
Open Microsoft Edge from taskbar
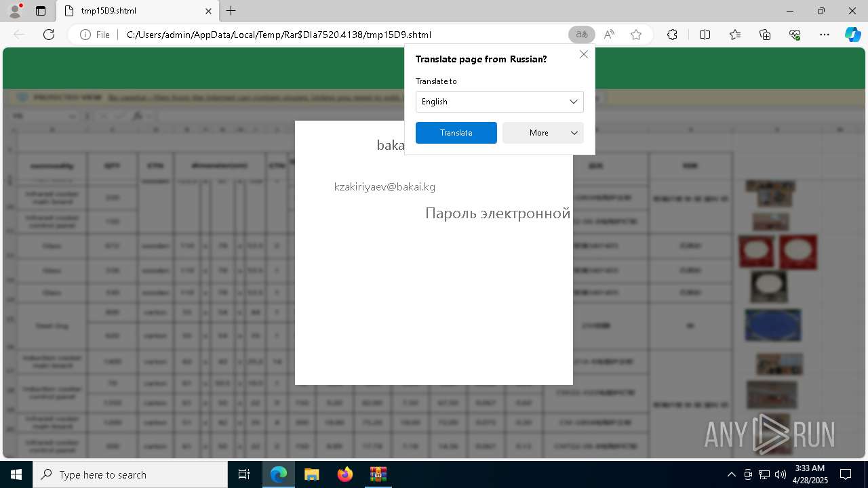point(279,474)
